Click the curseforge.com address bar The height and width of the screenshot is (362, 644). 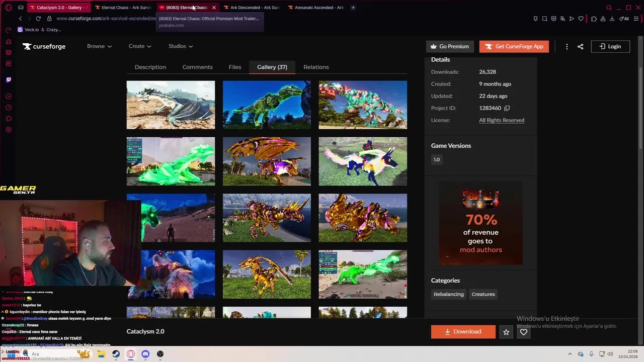(106, 19)
